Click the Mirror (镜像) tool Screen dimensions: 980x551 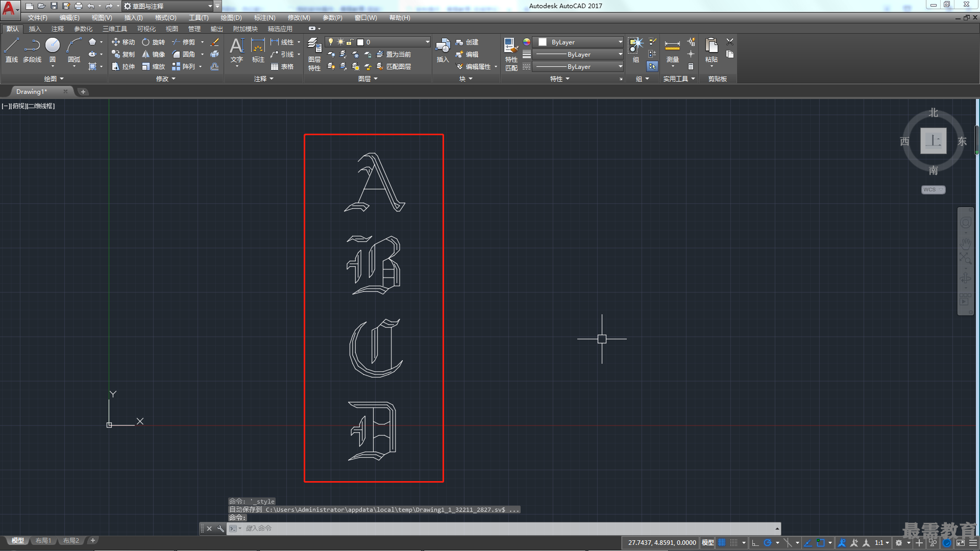(x=153, y=55)
